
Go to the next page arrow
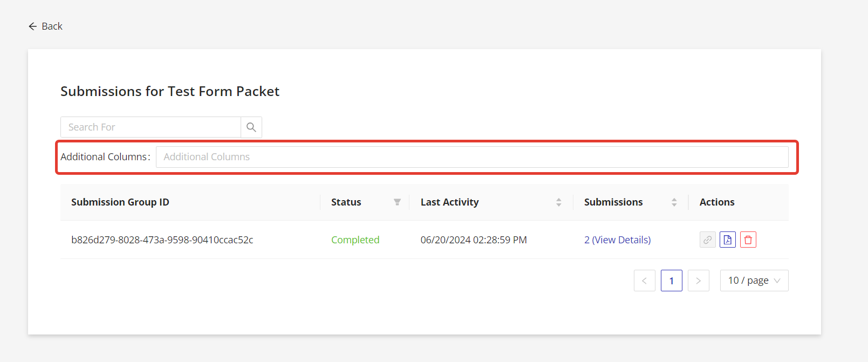click(699, 281)
